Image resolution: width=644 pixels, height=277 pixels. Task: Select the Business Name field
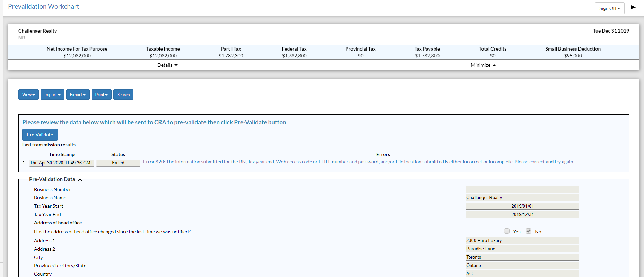coord(522,198)
